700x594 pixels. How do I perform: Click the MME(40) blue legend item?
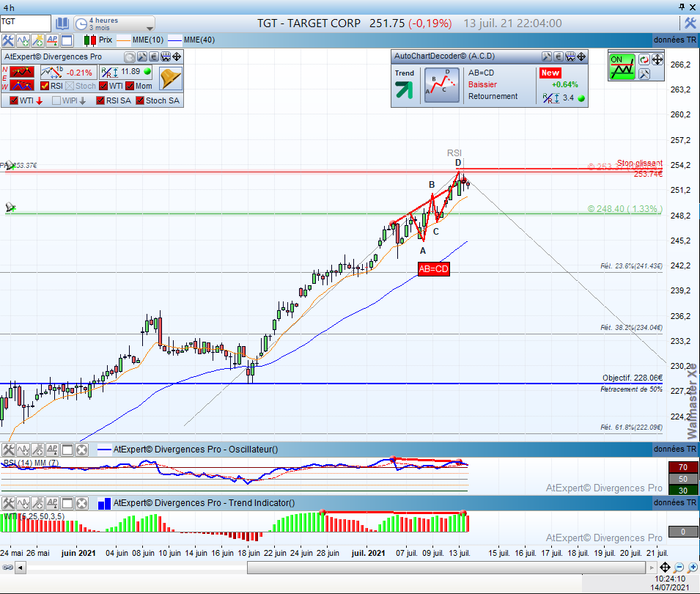[191, 40]
